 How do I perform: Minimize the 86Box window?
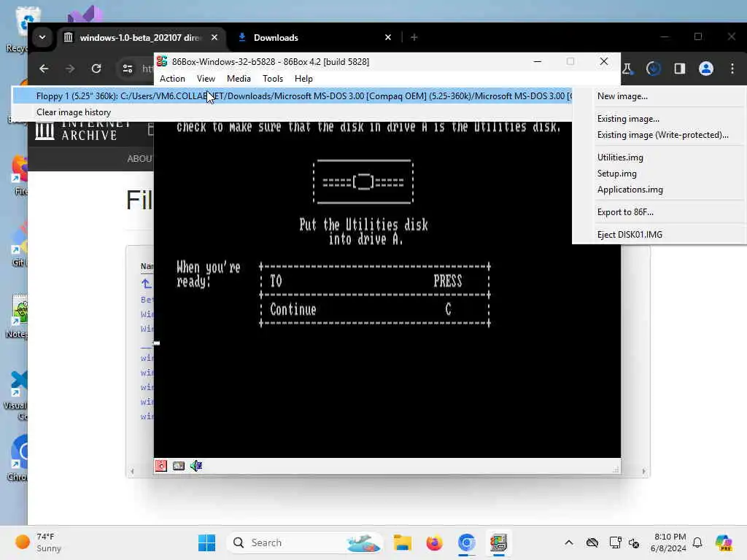tap(538, 61)
